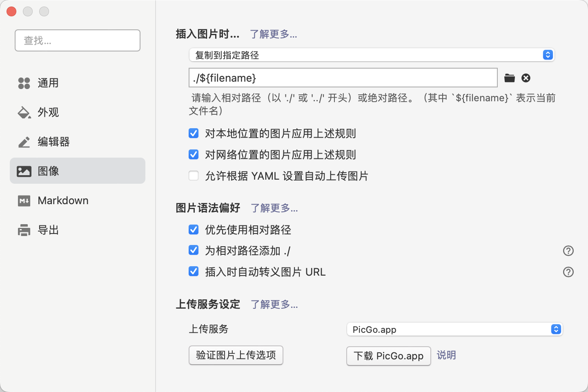Click the 下载 PicGo.app button
Viewport: 588px width, 392px height.
389,356
